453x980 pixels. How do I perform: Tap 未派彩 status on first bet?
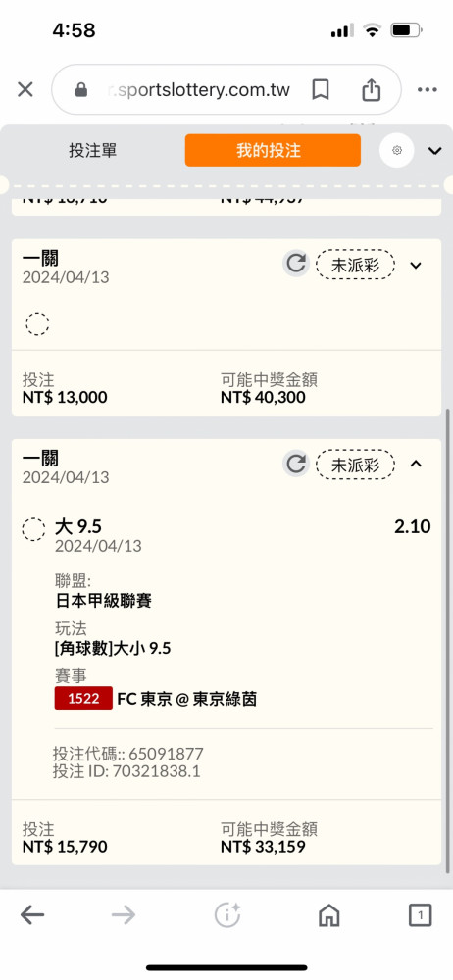click(355, 265)
